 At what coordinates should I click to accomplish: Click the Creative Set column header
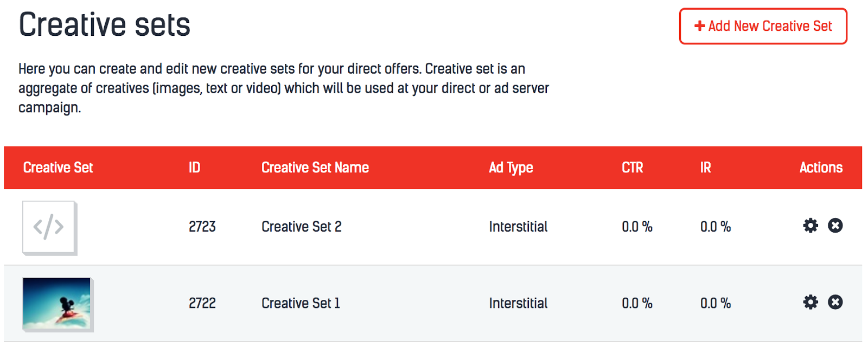58,168
